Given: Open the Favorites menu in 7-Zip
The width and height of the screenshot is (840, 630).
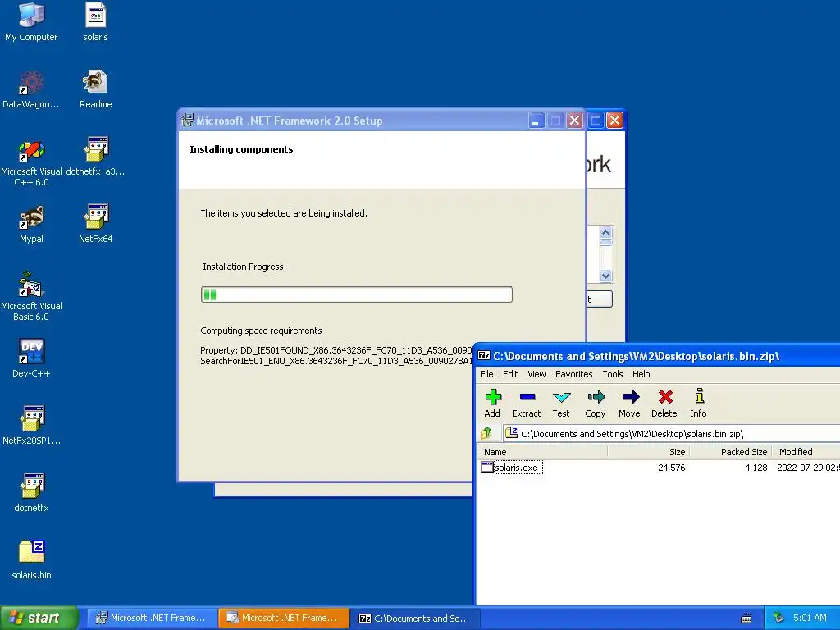Looking at the screenshot, I should (573, 374).
